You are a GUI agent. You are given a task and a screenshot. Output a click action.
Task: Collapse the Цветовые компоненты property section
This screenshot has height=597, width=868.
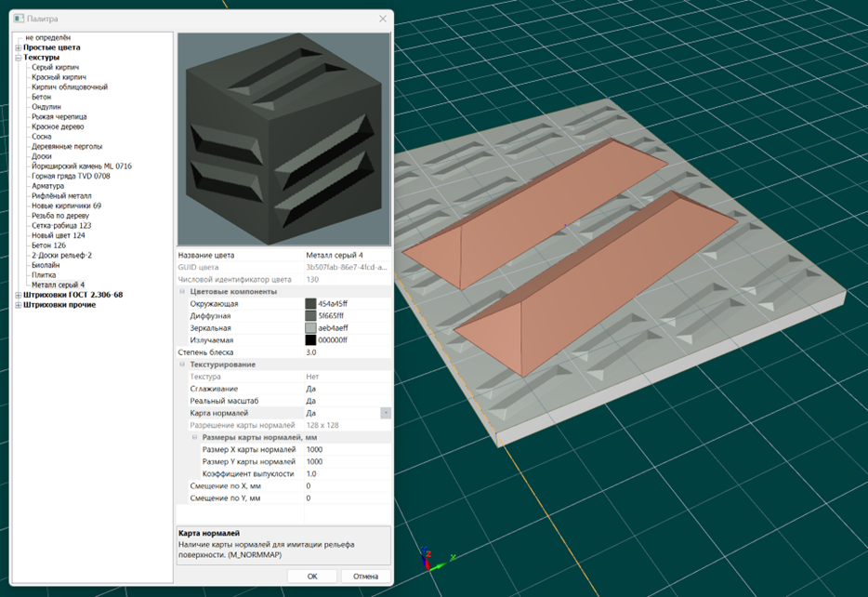(x=183, y=291)
